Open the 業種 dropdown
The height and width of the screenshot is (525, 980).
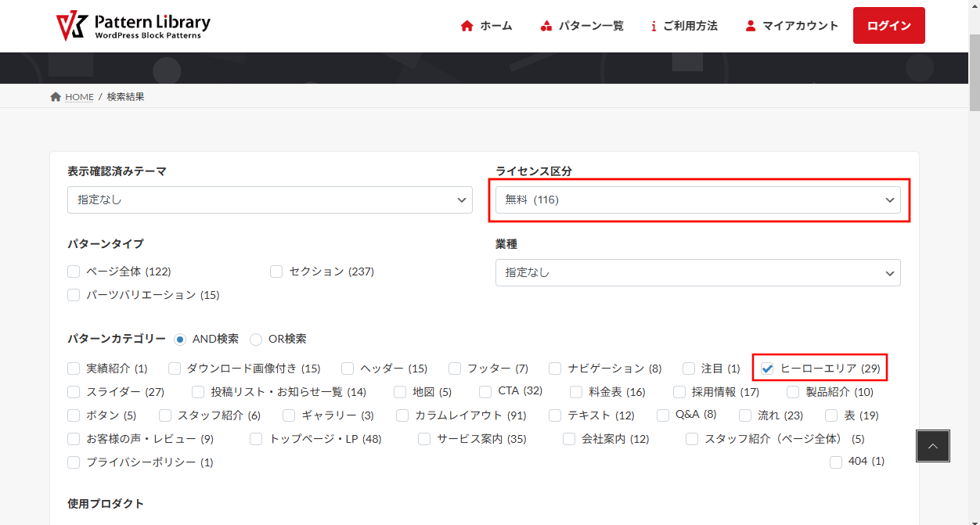pyautogui.click(x=697, y=273)
